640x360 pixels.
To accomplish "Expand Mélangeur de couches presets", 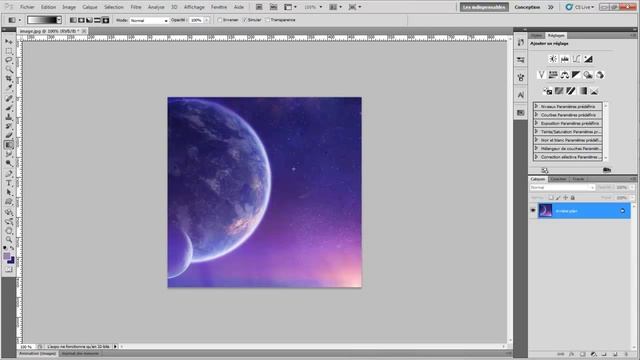I will (536, 148).
